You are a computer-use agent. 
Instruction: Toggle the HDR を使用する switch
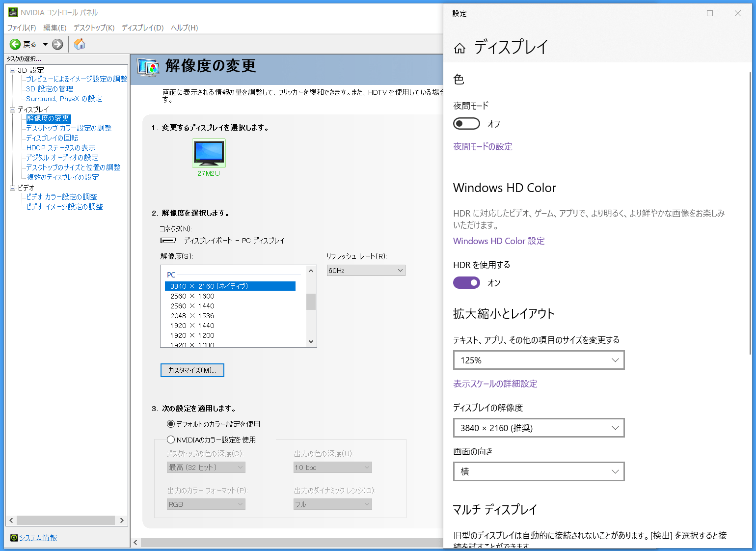[x=466, y=283]
